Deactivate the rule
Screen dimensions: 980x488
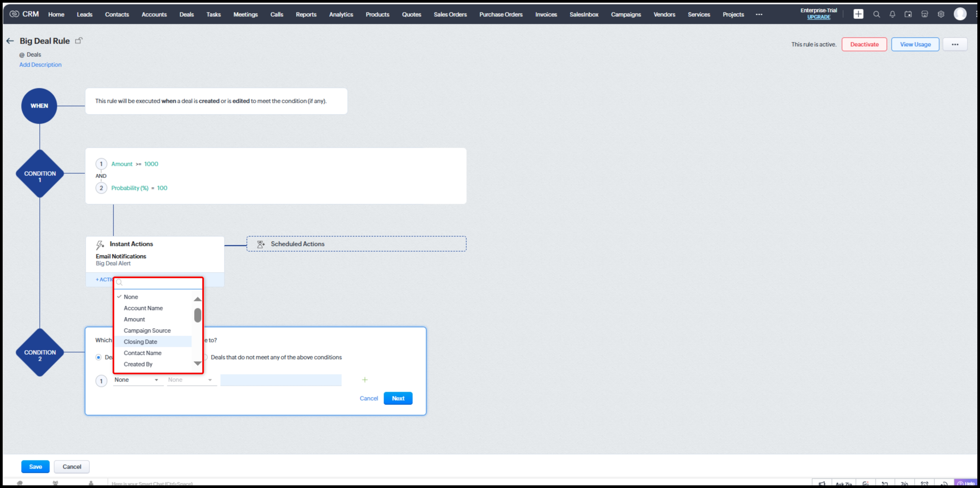[x=864, y=45]
